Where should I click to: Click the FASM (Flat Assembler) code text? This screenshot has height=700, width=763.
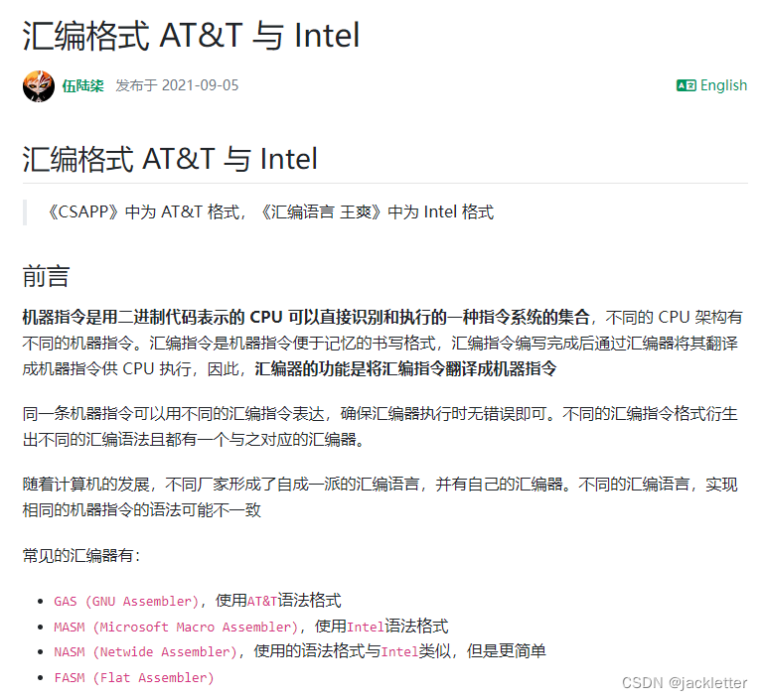pos(134,678)
